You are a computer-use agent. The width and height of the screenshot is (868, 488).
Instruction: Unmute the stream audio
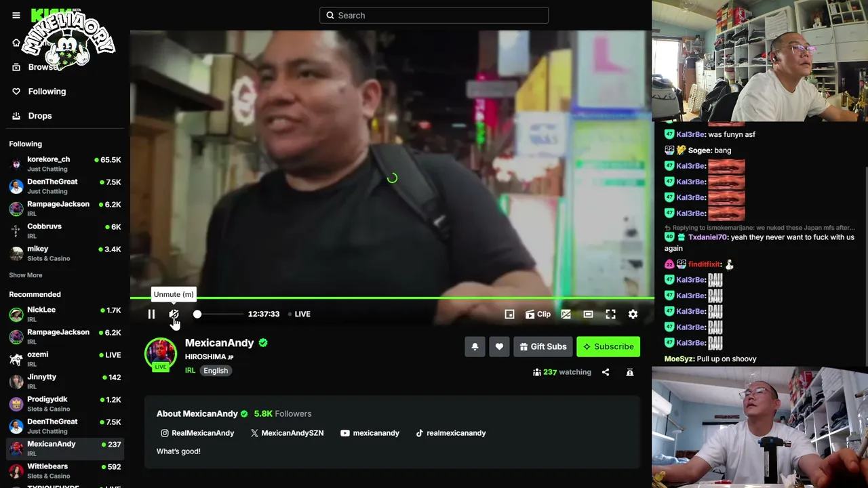[174, 314]
